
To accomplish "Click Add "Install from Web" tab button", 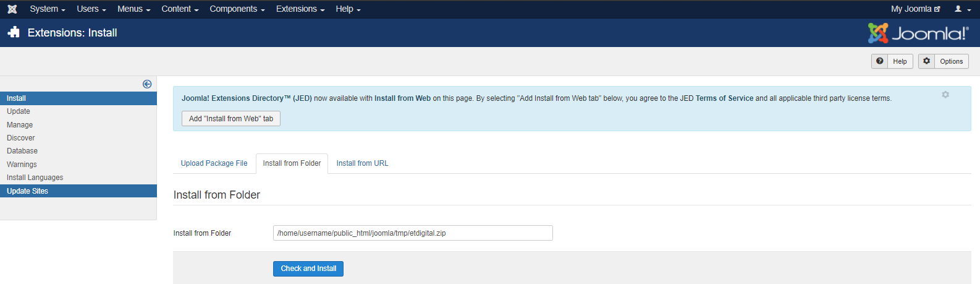I will coord(231,119).
